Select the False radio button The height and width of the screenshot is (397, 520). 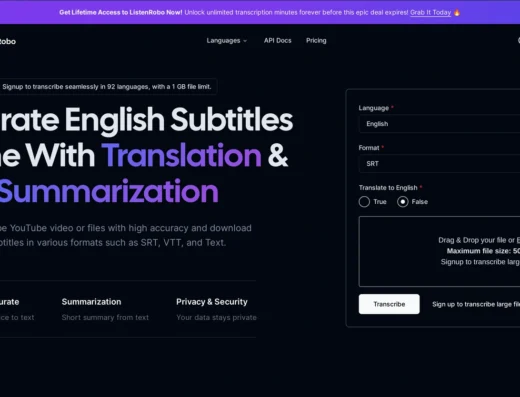pos(403,202)
